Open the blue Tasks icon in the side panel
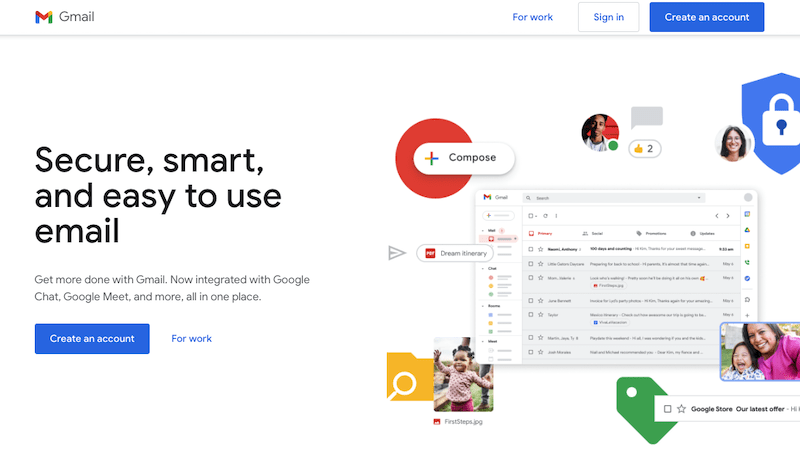The image size is (800, 474). (x=747, y=278)
